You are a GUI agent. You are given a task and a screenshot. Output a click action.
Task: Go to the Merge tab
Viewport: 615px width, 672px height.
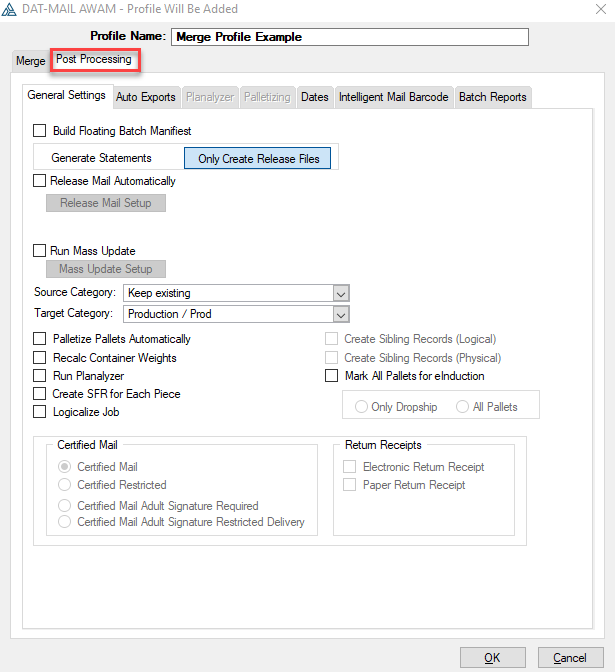click(30, 61)
